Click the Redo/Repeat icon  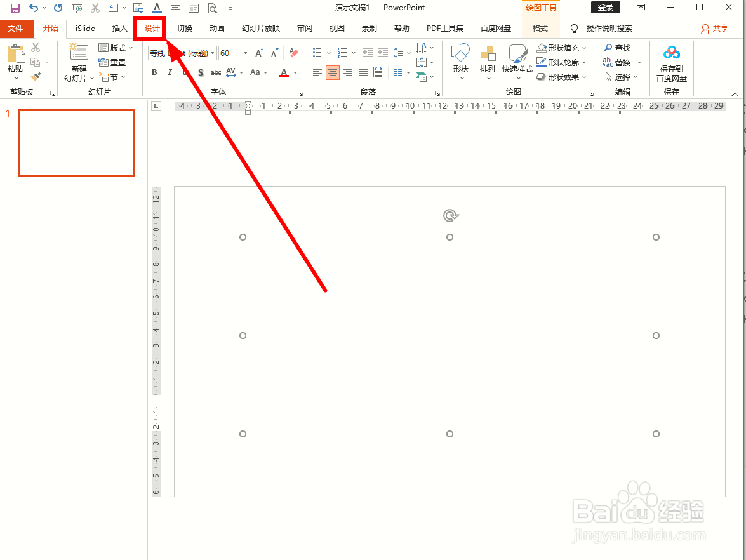coord(58,8)
